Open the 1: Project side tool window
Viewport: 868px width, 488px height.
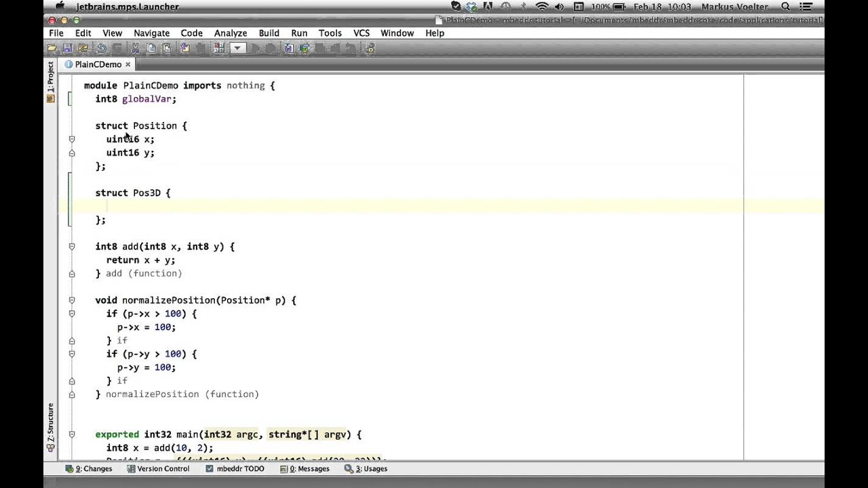point(50,81)
